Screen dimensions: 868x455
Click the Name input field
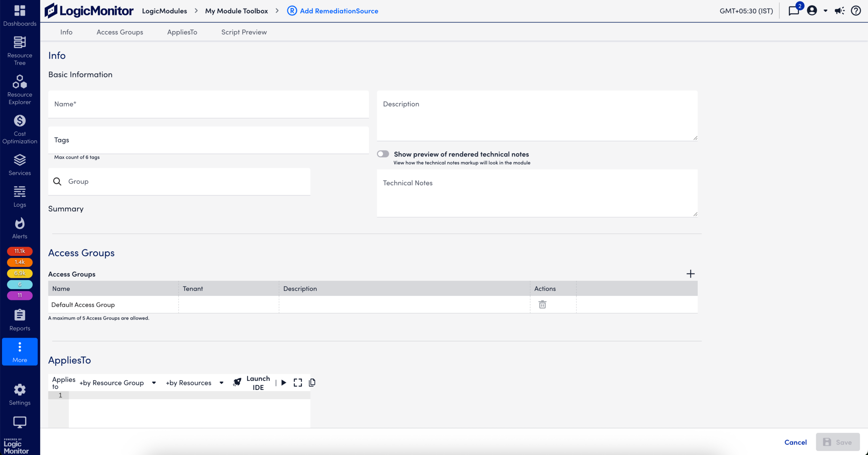point(209,104)
